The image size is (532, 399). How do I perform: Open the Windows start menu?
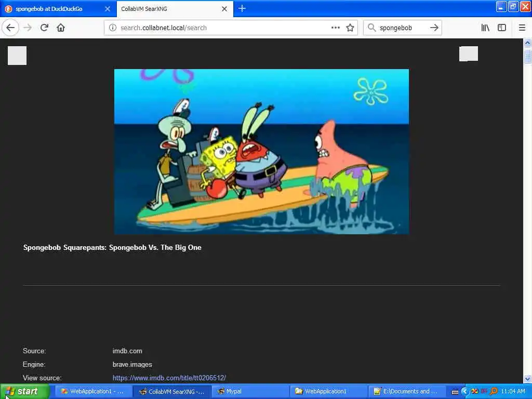(x=24, y=392)
